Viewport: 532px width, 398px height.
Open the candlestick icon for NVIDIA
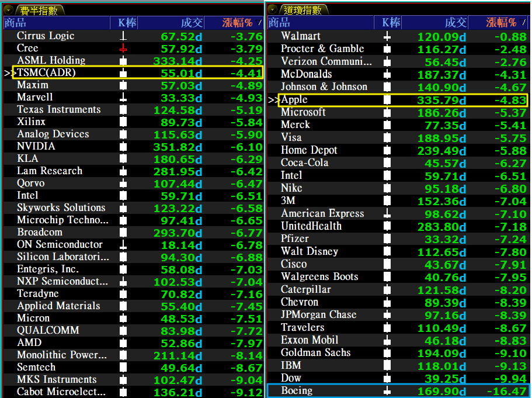[123, 147]
